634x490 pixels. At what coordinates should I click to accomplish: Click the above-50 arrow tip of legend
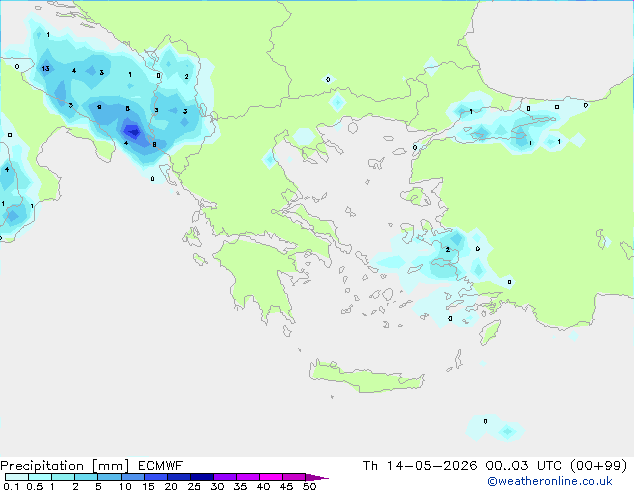tap(317, 477)
